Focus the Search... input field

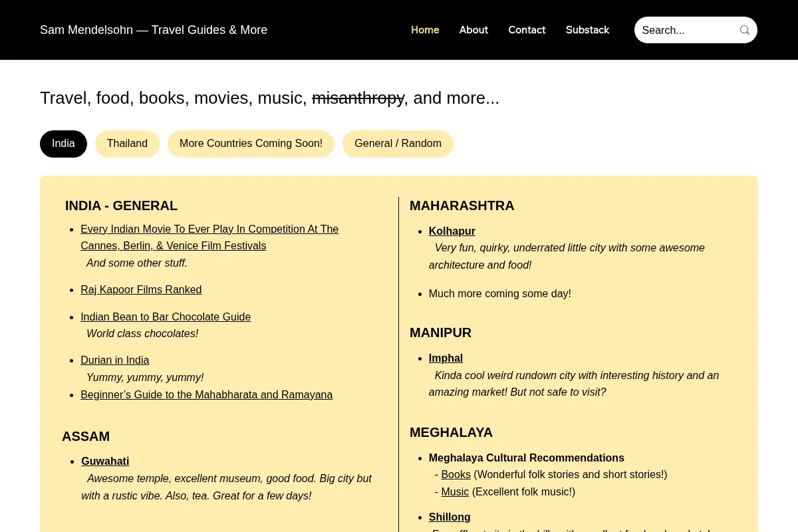[x=688, y=30]
